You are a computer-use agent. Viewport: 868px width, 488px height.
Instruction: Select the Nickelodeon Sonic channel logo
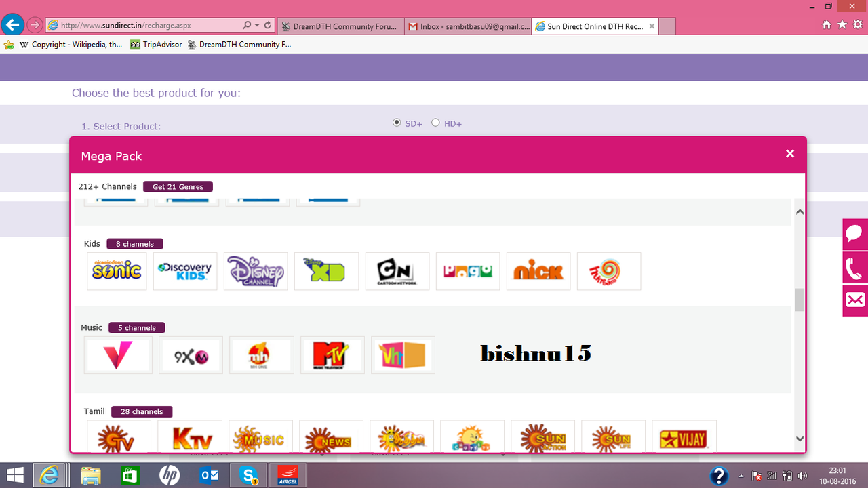point(117,271)
